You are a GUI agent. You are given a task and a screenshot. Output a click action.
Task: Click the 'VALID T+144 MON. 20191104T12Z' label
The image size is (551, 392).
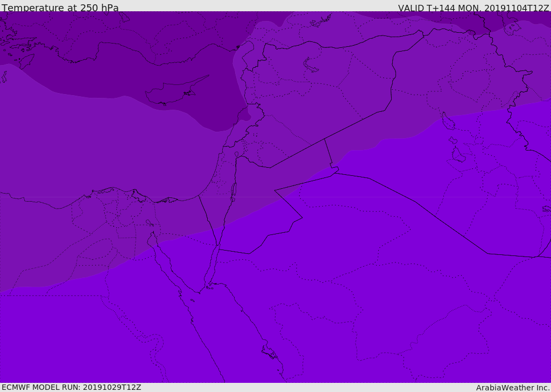(x=474, y=8)
